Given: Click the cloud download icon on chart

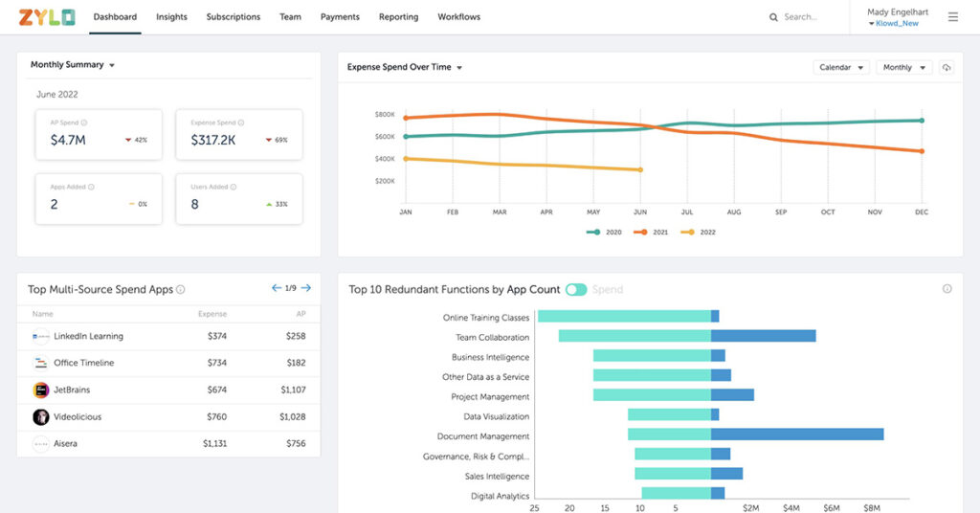Looking at the screenshot, I should click(x=947, y=68).
